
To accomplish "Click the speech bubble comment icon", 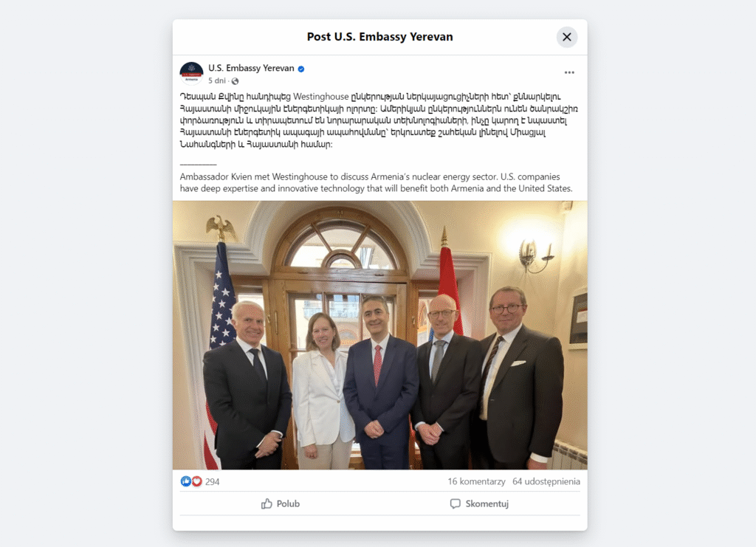I will point(455,503).
